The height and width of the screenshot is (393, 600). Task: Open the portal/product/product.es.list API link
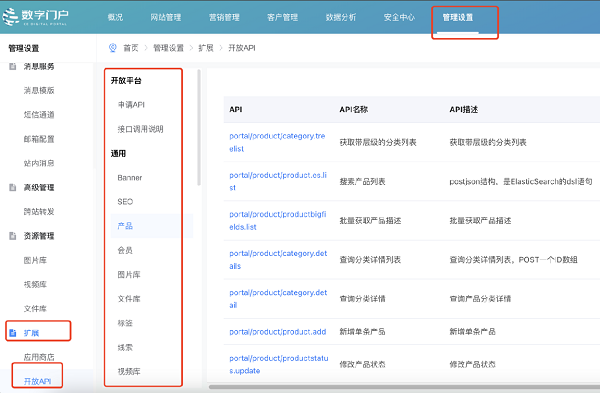click(278, 181)
